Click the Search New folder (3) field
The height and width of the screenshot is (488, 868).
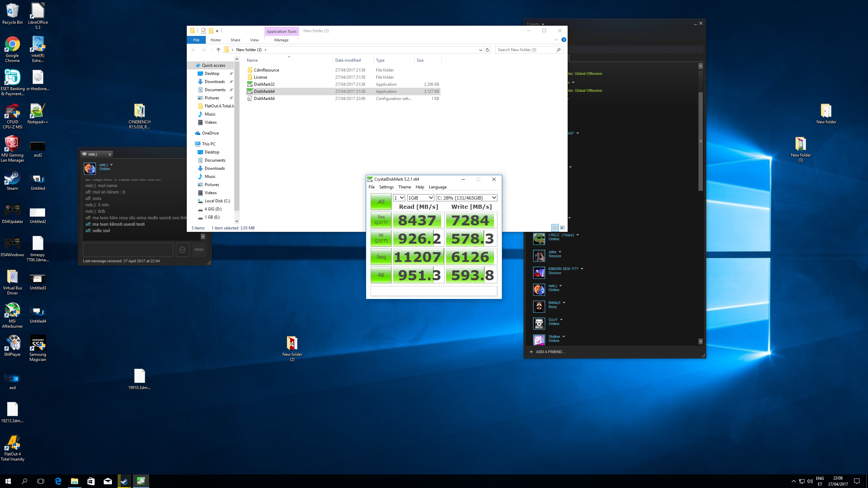529,50
